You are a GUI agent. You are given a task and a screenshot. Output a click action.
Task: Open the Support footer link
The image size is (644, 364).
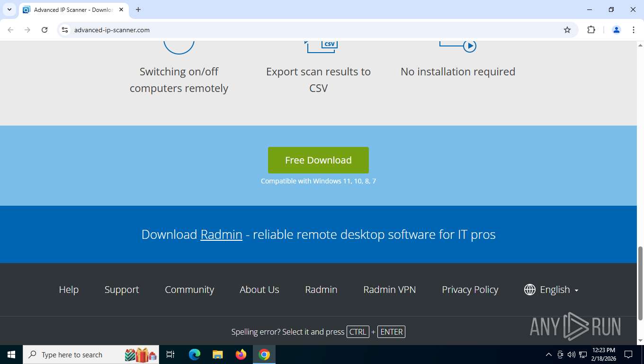pos(122,290)
